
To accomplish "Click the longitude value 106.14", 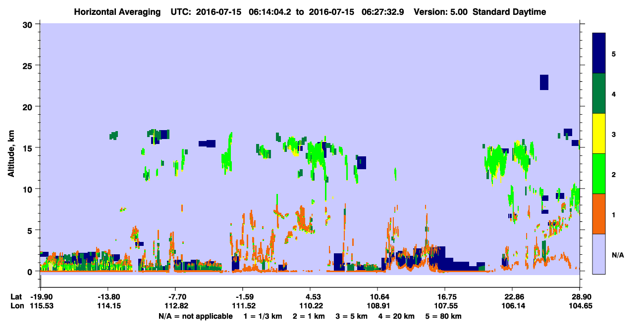I will point(512,306).
